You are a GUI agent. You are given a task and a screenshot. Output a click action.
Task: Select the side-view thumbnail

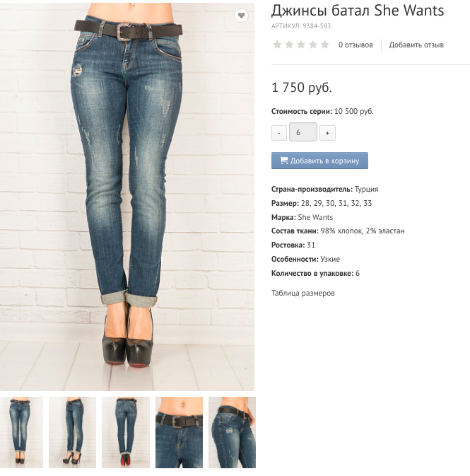73,432
